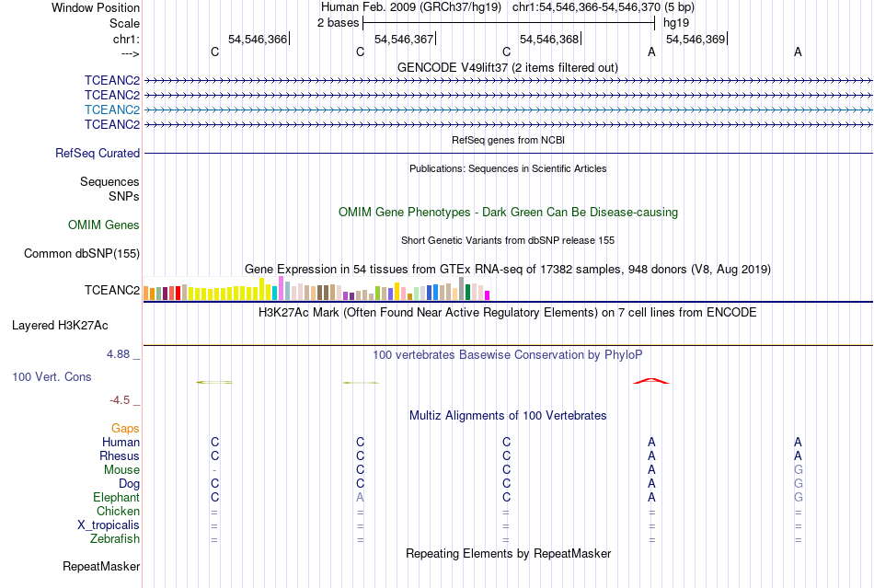This screenshot has width=874, height=588.
Task: Click the RepeatMasker track label
Action: (101, 566)
